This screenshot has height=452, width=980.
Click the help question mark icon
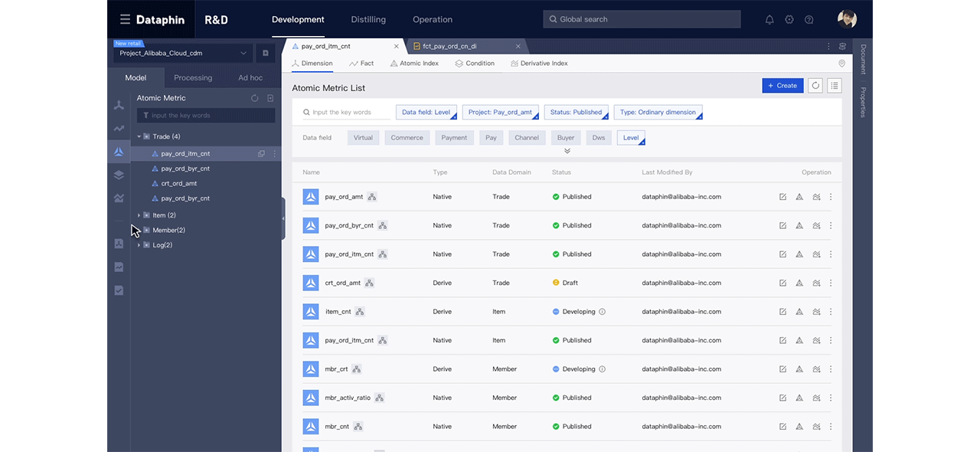809,19
